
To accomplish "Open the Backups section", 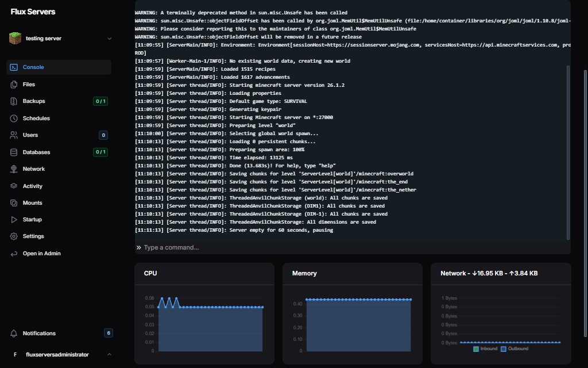I will pos(59,101).
